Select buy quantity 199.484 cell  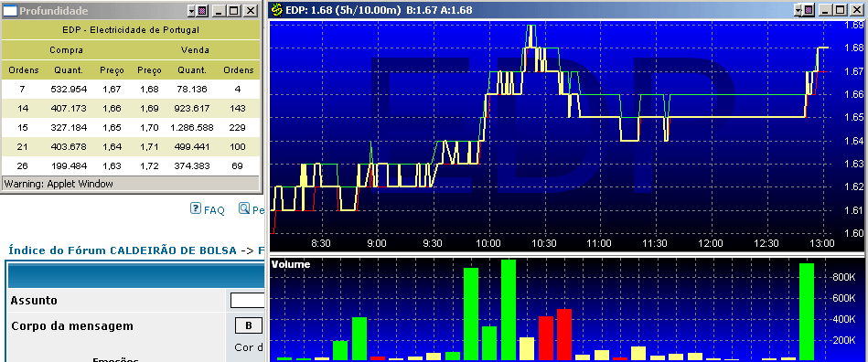(x=69, y=166)
